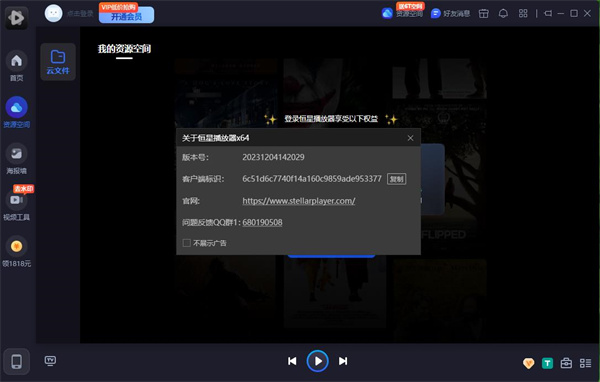This screenshot has width=600, height=382.
Task: Click the TV cast icon in bottom bar
Action: pos(50,361)
